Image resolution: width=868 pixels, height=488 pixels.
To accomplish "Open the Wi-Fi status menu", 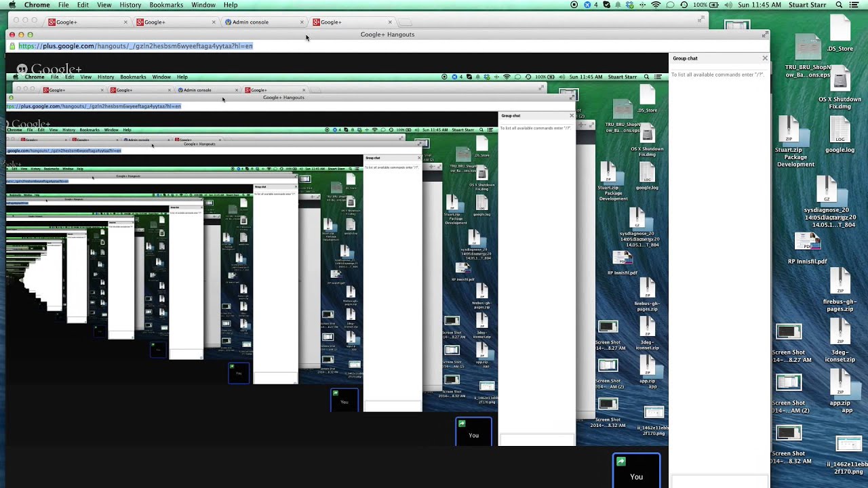I will (656, 5).
